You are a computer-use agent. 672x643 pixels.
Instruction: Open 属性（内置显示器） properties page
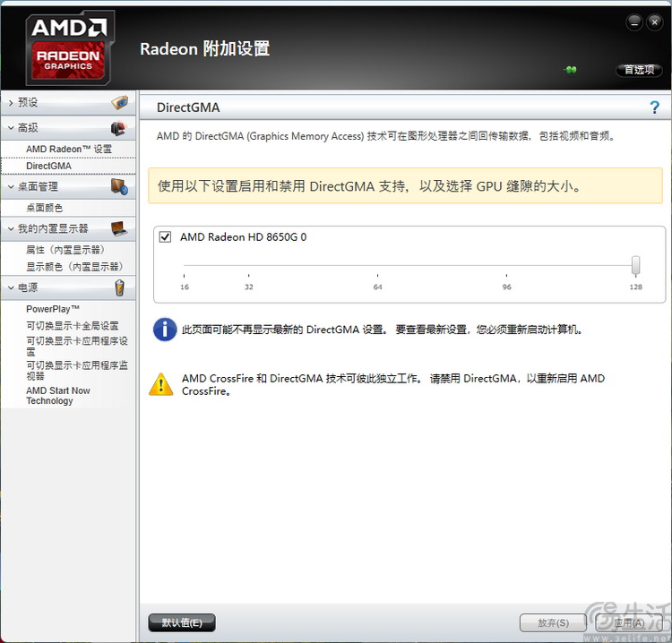tap(65, 250)
